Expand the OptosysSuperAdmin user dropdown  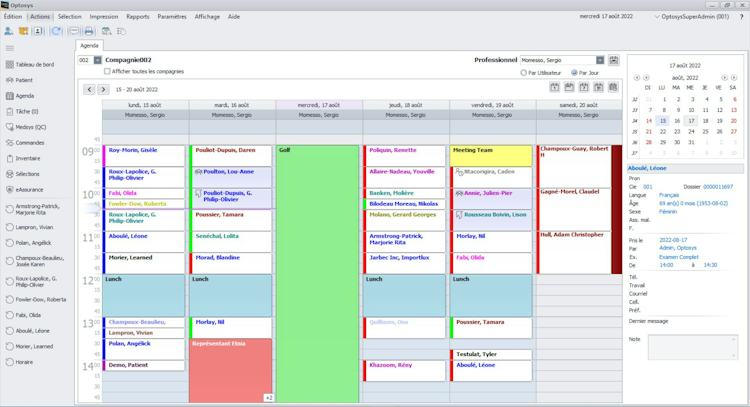tap(657, 17)
